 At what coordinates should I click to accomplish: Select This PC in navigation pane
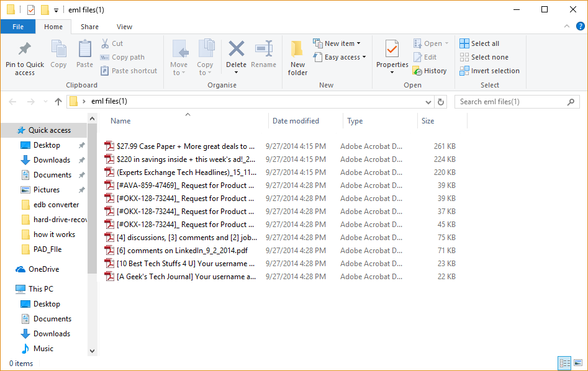[41, 289]
